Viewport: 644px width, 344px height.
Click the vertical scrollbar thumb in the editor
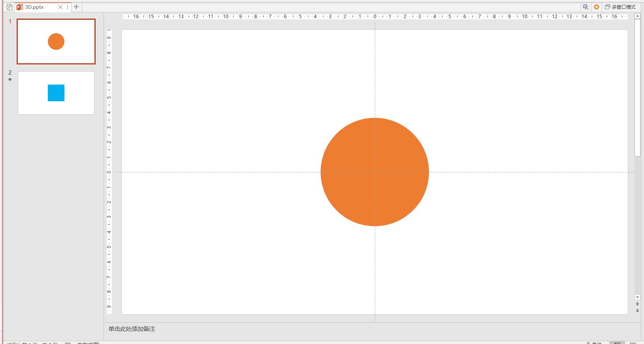pos(637,88)
